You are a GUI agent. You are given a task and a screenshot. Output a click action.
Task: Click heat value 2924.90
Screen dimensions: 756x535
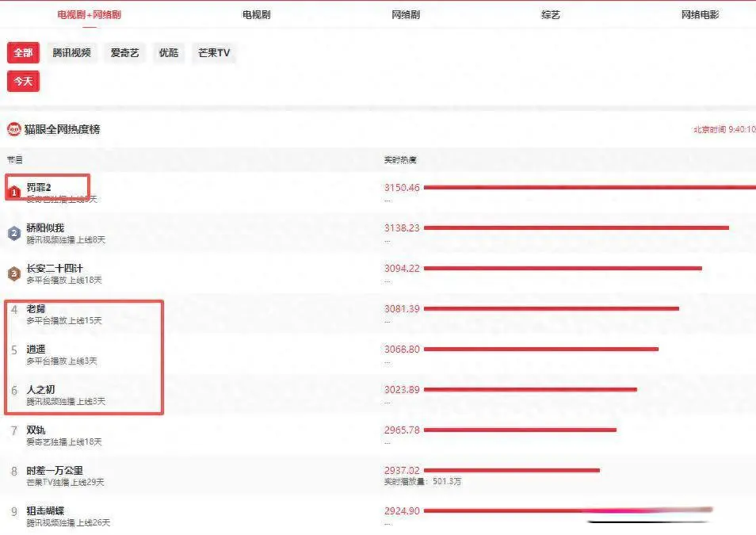click(x=402, y=511)
